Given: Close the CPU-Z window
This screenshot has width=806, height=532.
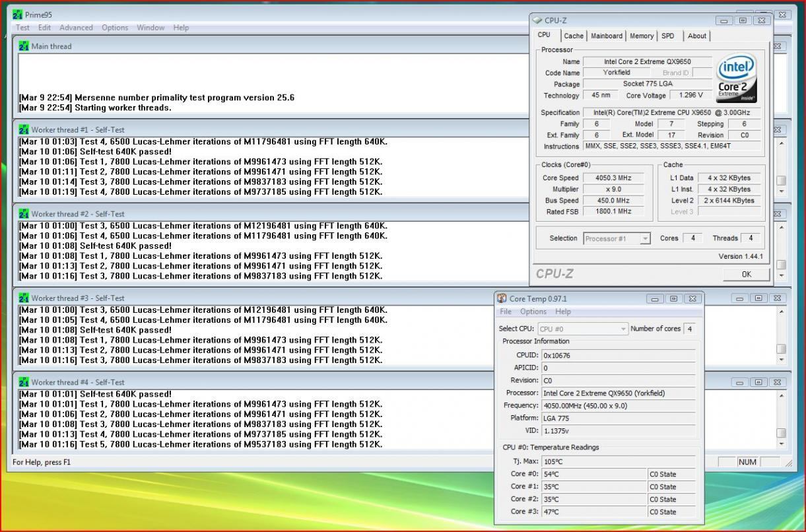Looking at the screenshot, I should [x=762, y=21].
